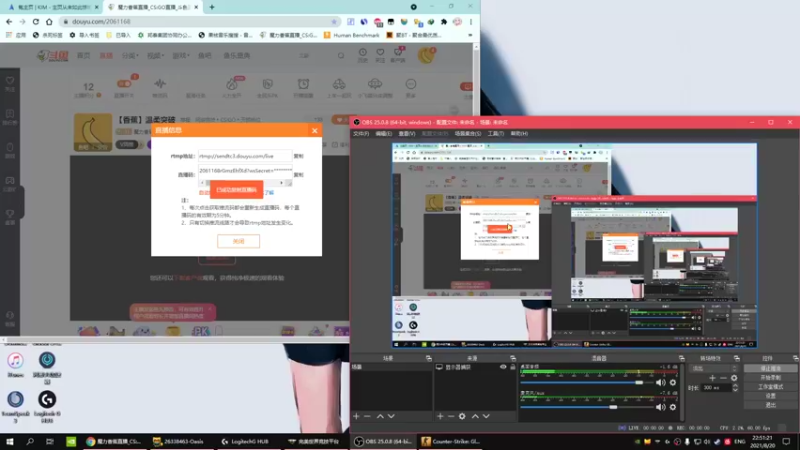This screenshot has width=800, height=450.
Task: Move source up in sources panel
Action: click(475, 416)
